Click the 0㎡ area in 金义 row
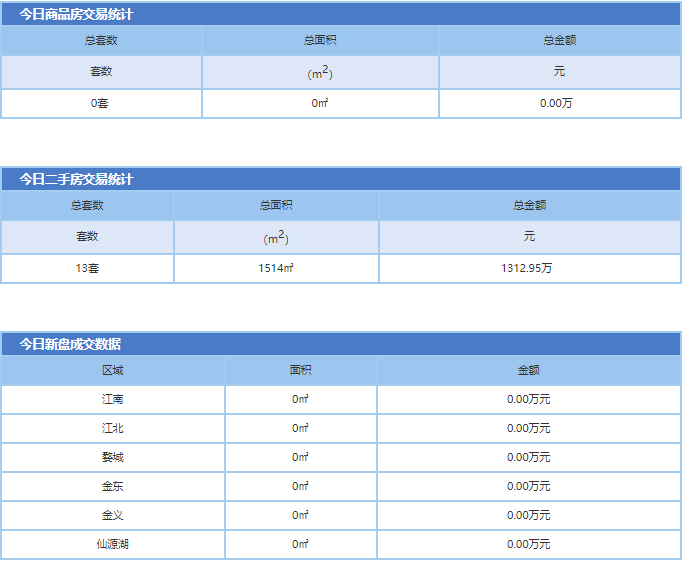Viewport: 683px width, 561px height. click(x=301, y=515)
